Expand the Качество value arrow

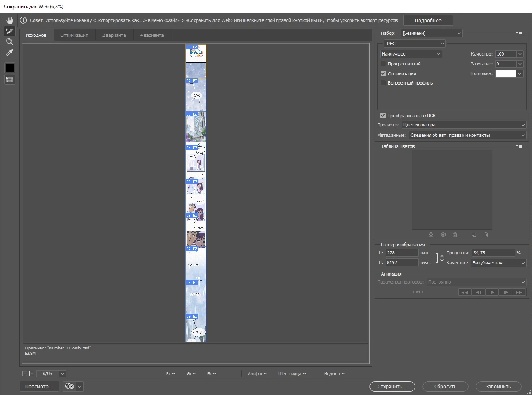520,54
